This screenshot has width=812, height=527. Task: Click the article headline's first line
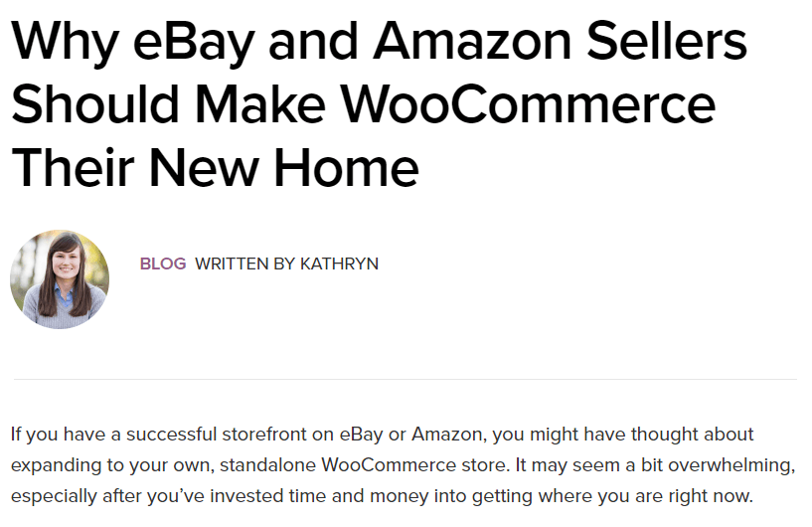tap(378, 42)
